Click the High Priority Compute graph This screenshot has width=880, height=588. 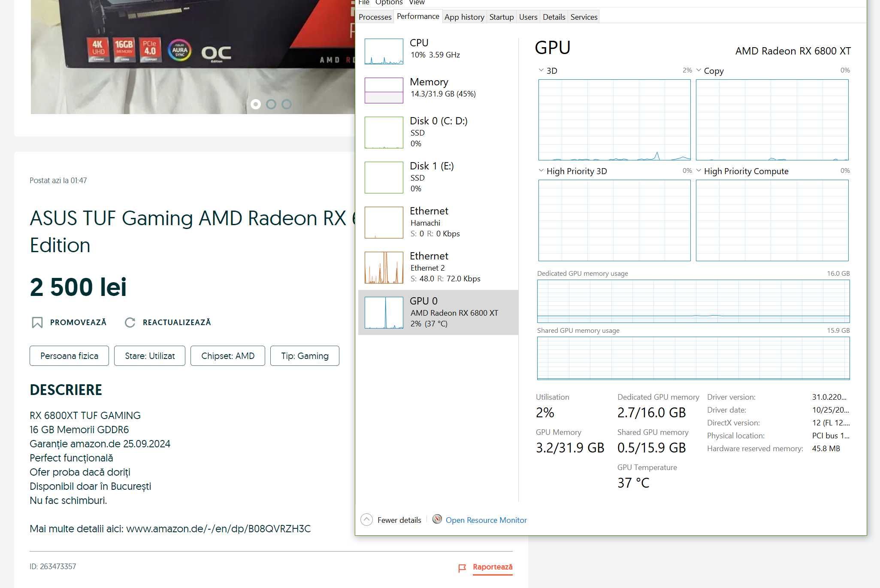pos(772,220)
